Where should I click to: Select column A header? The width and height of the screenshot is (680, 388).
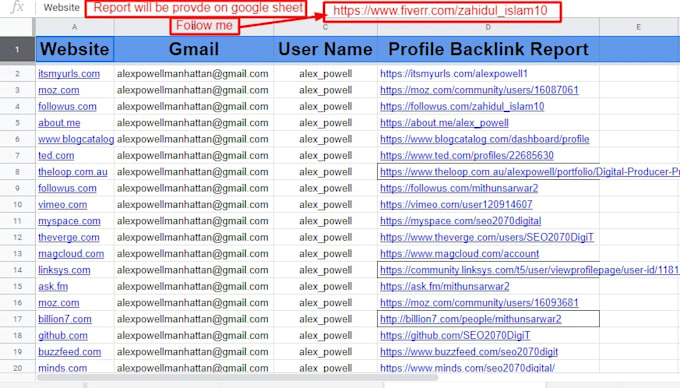point(75,27)
